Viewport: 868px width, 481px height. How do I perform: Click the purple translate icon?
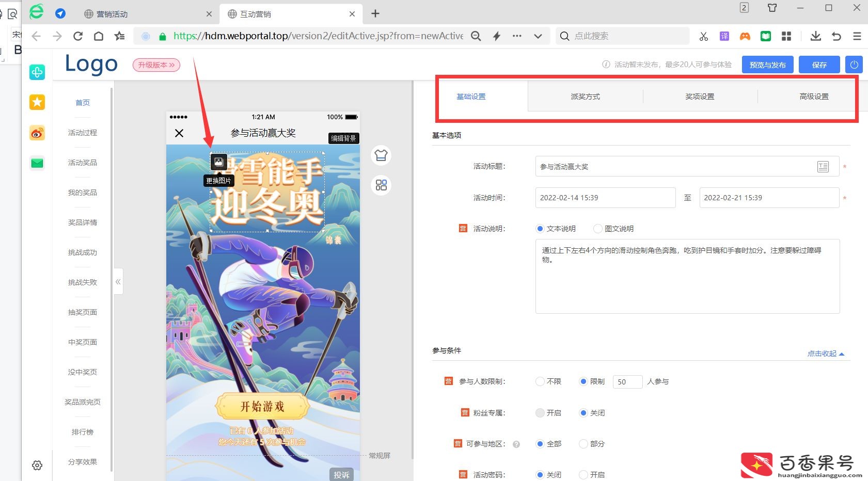(x=724, y=36)
